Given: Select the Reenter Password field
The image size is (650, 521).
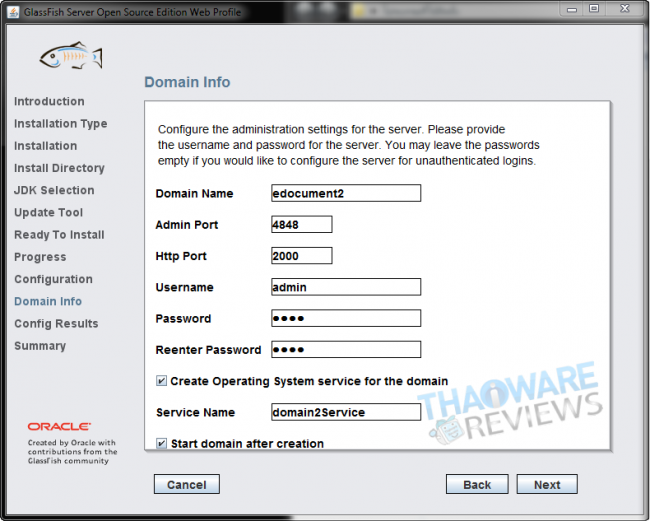Looking at the screenshot, I should (346, 349).
